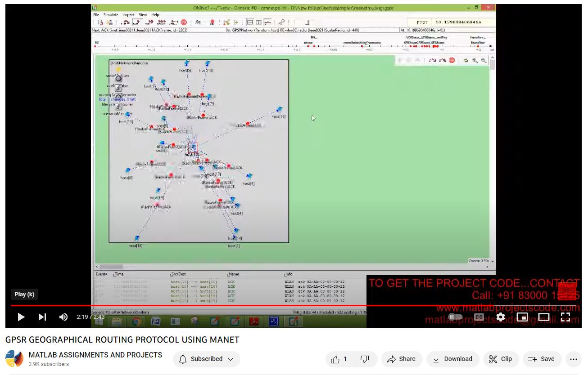Image resolution: width=588 pixels, height=375 pixels.
Task: Click the Info column header in log
Action: (288, 274)
